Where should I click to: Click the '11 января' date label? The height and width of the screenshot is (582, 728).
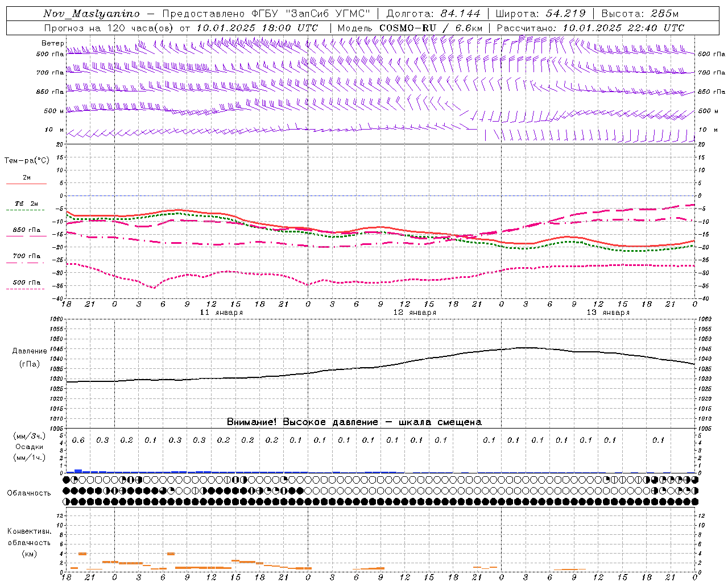coord(221,313)
